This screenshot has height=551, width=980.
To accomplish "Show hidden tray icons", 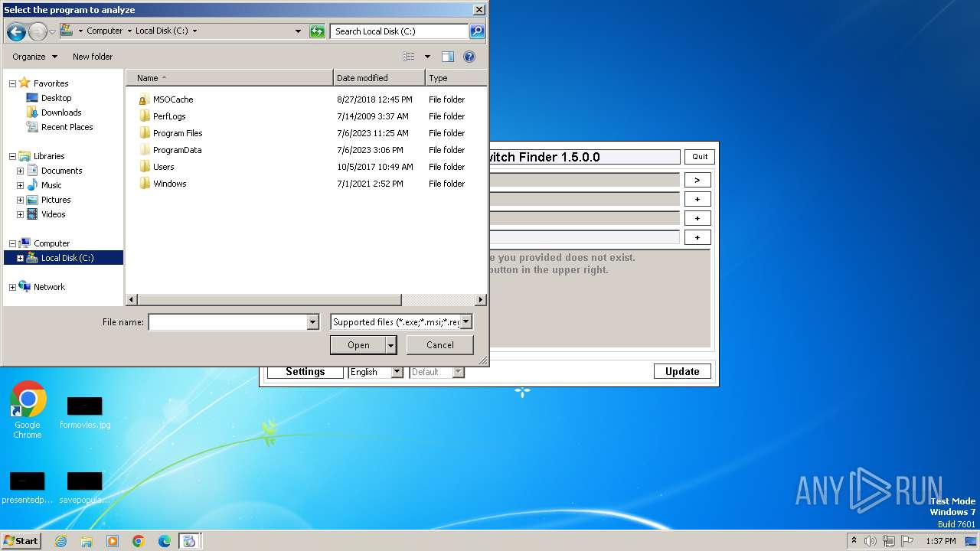I will (854, 540).
